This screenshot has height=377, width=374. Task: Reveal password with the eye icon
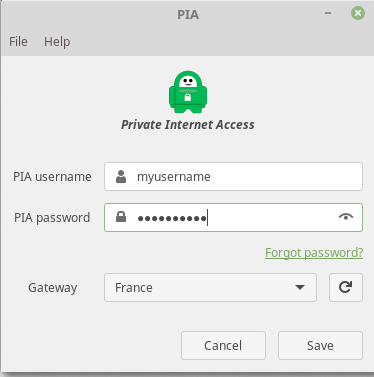tap(346, 217)
